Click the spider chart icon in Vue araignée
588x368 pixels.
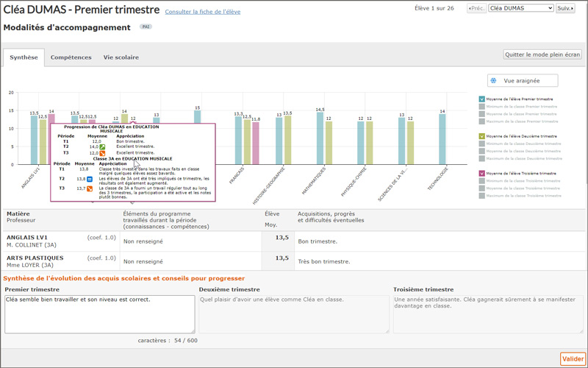tap(494, 80)
